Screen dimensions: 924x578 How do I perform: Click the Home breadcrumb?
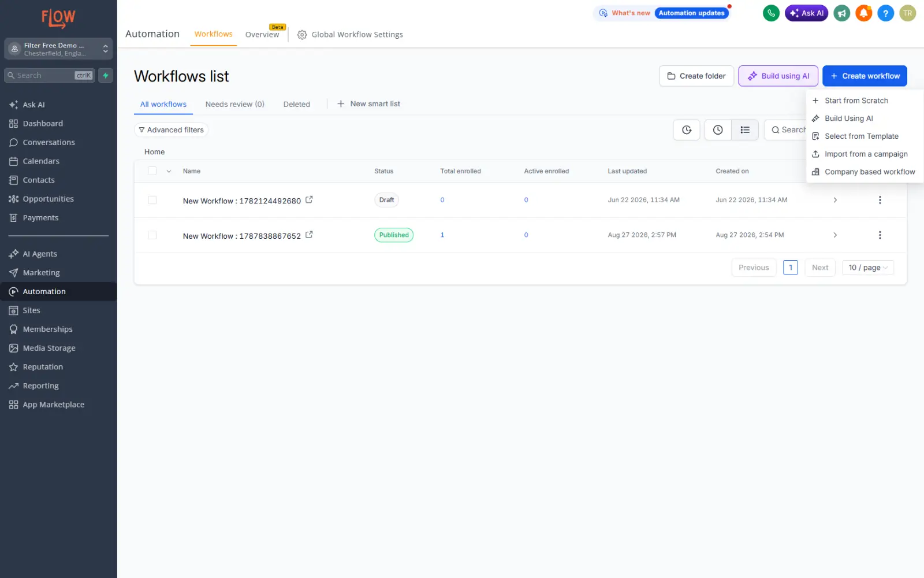click(x=155, y=152)
